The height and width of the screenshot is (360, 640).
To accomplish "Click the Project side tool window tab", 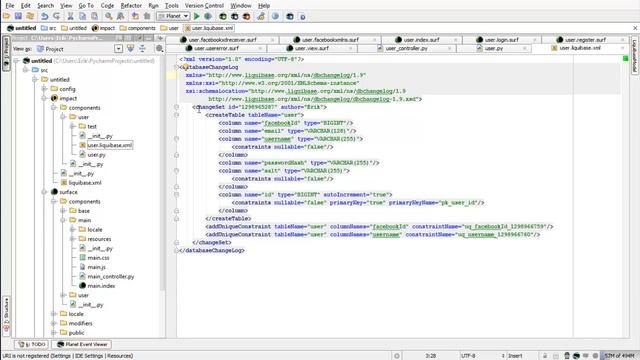I will 6,54.
